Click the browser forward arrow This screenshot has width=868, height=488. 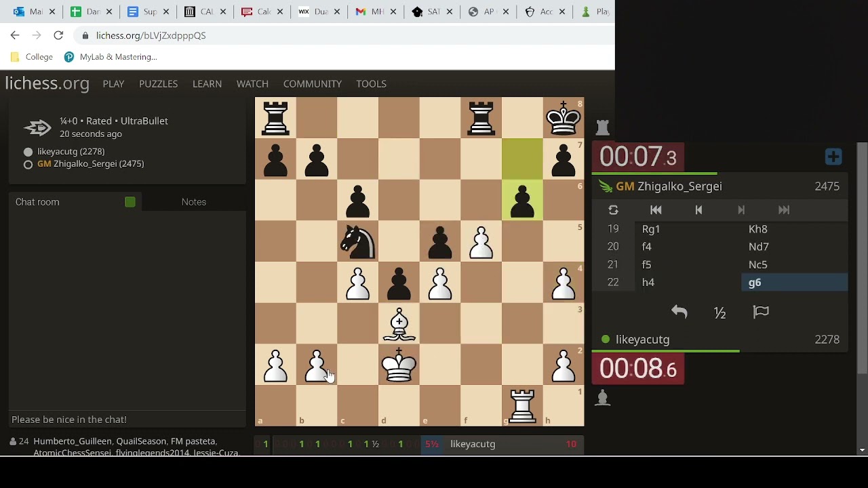click(37, 35)
